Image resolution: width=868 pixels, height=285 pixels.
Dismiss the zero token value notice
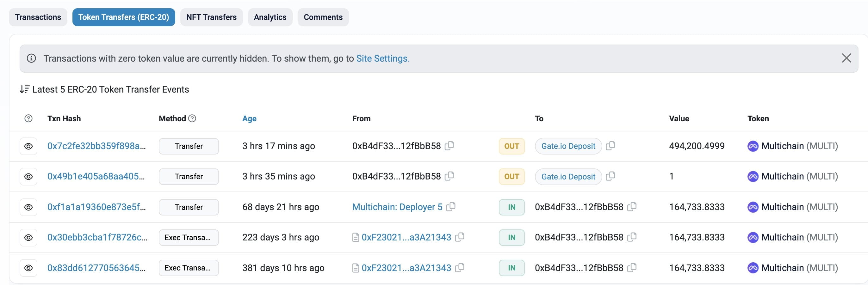coord(846,58)
